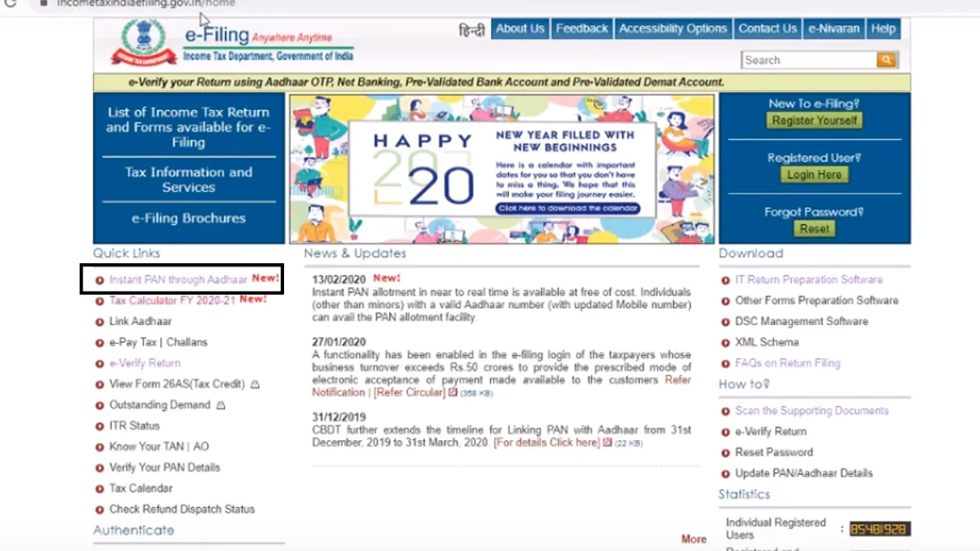Click the orange search magnifier button
This screenshot has width=980, height=551.
887,60
